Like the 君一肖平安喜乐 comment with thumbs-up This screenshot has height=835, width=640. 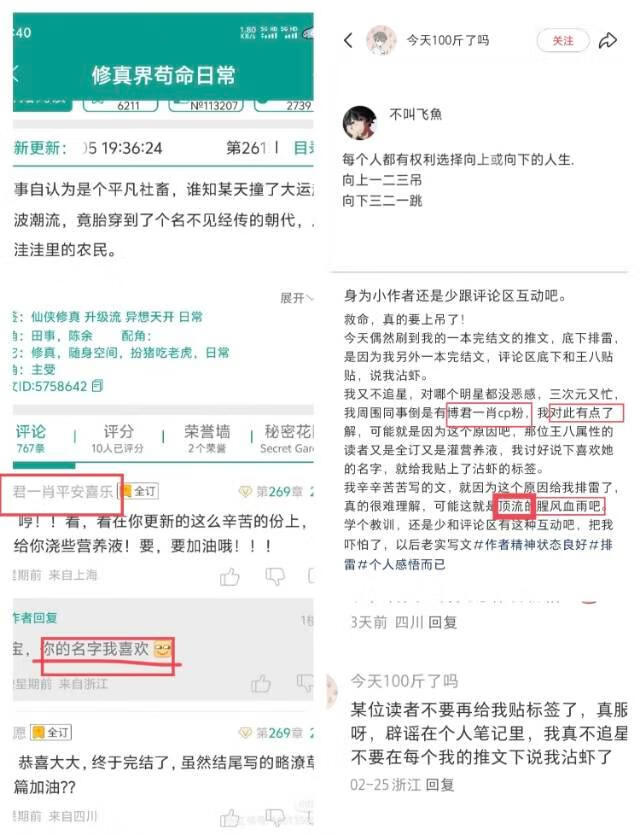(x=229, y=577)
